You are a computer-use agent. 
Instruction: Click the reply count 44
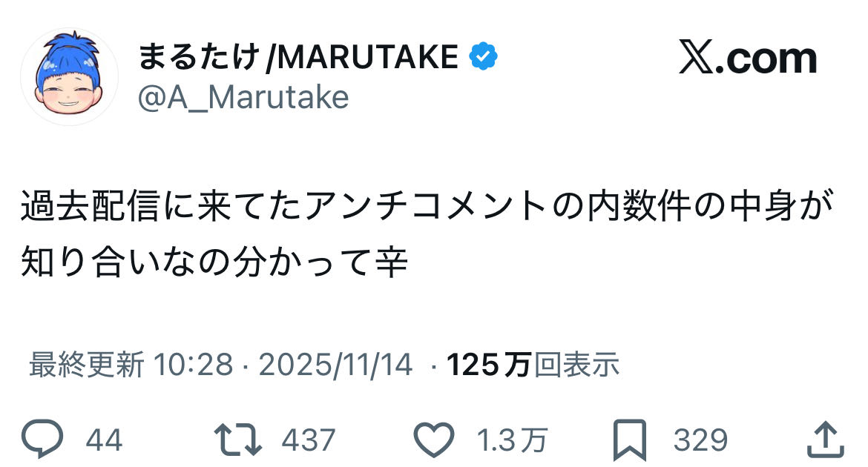104,440
